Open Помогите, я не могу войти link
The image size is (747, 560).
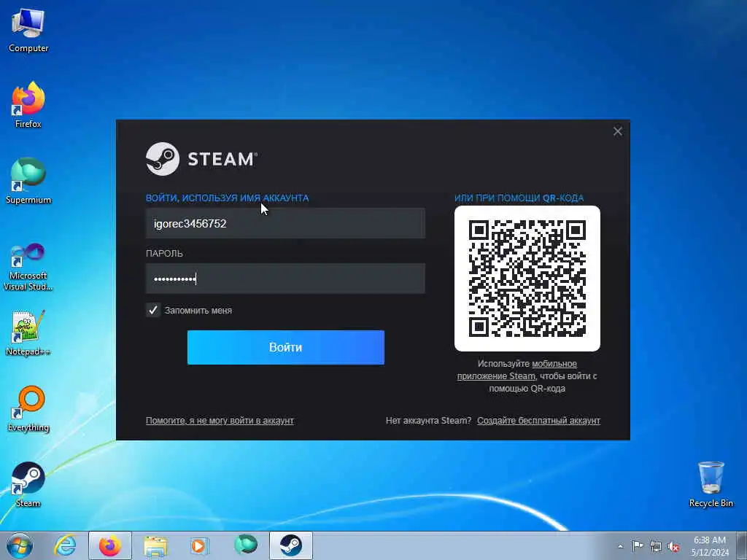pos(220,421)
